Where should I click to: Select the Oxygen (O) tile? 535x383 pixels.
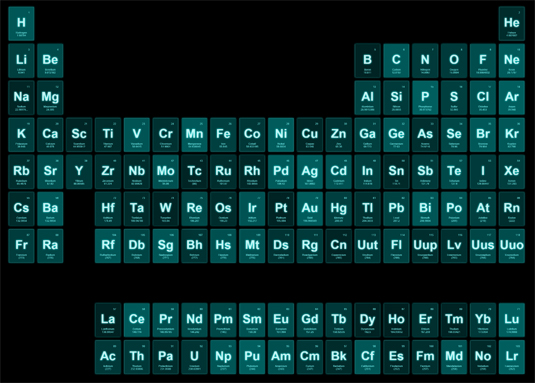(x=454, y=61)
